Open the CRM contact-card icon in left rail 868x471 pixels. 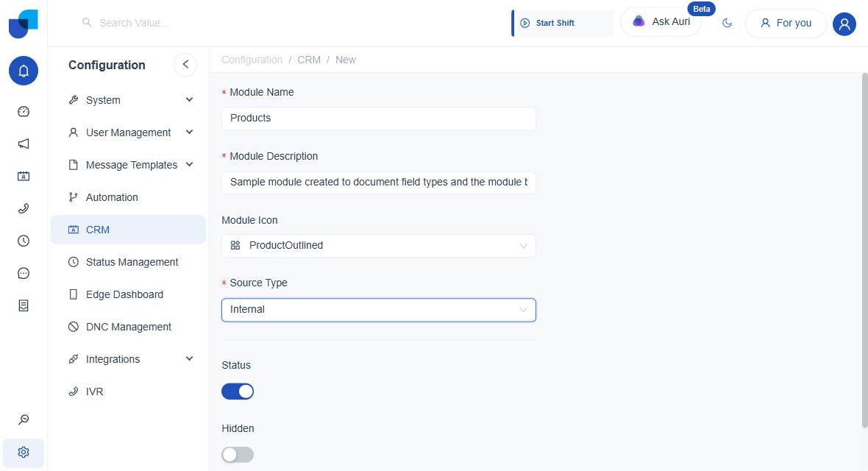tap(24, 176)
